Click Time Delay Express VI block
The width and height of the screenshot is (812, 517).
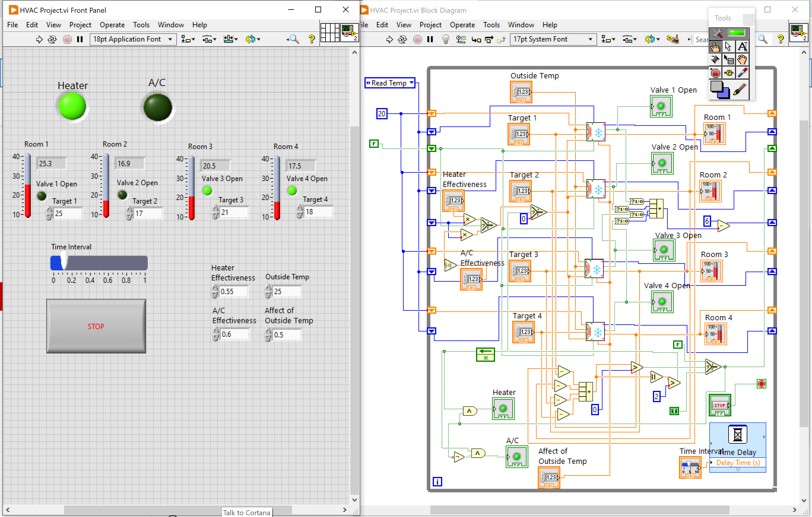738,447
